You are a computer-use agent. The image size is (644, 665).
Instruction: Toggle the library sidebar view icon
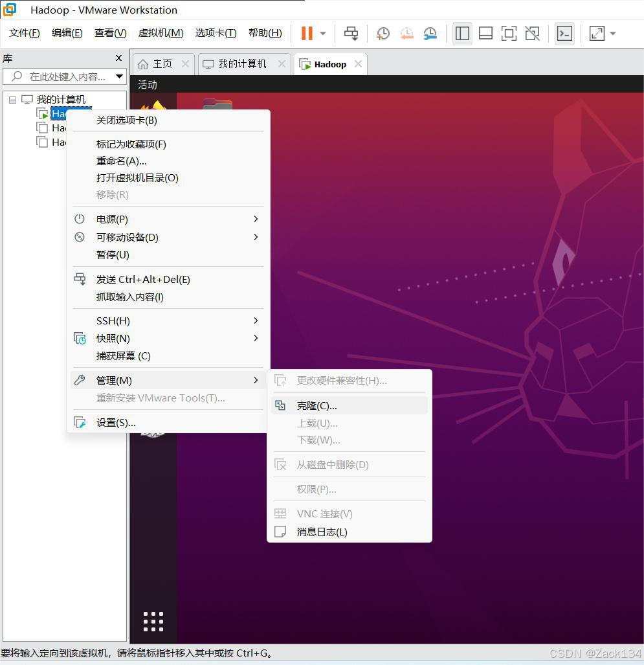pyautogui.click(x=462, y=33)
